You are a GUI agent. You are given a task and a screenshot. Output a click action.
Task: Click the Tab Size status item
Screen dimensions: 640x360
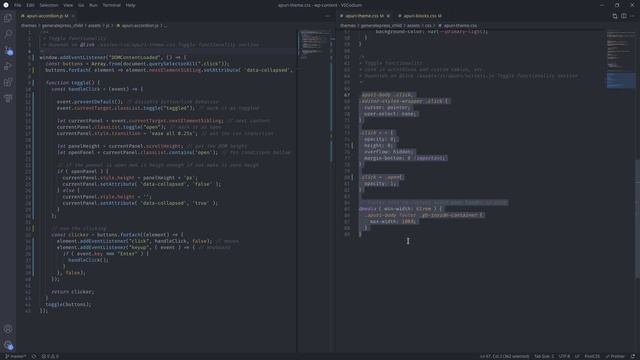coord(544,356)
